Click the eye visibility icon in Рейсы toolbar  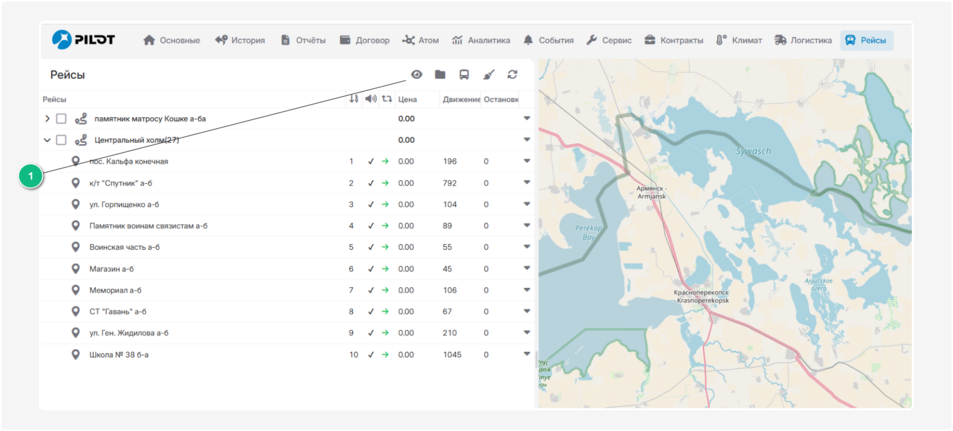(x=416, y=75)
